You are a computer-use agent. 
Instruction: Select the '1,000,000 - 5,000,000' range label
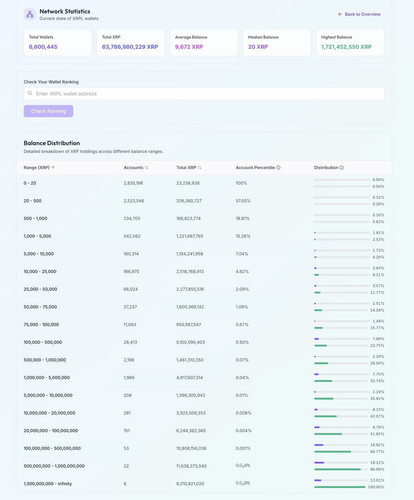click(47, 377)
